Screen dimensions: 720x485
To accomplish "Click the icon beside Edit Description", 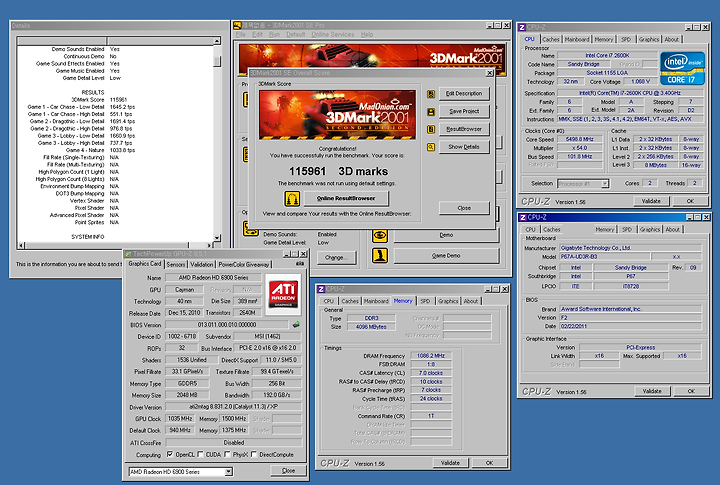I will [x=431, y=94].
